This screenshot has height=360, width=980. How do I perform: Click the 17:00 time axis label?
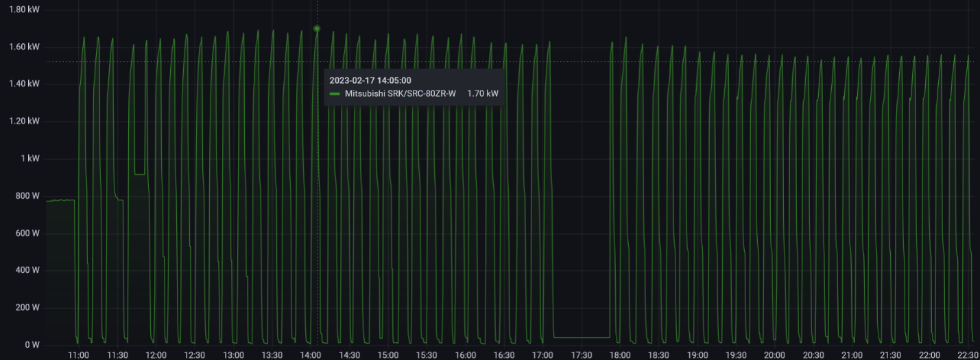[x=543, y=355]
